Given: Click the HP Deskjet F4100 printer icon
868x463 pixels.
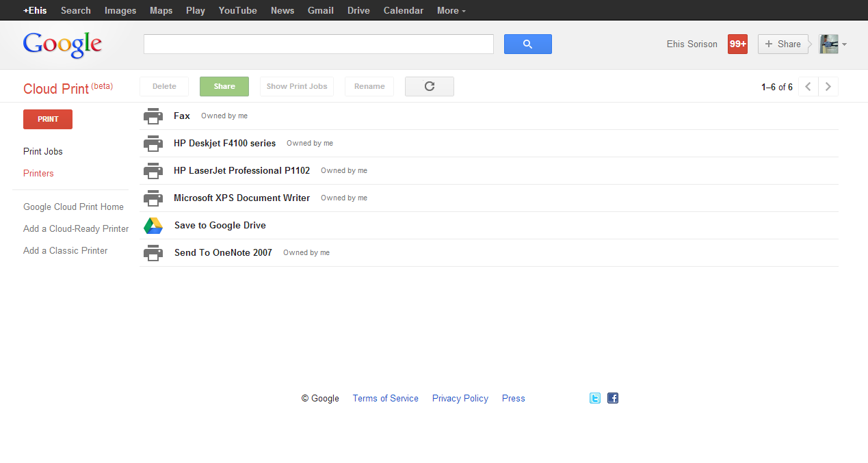Looking at the screenshot, I should [x=153, y=144].
